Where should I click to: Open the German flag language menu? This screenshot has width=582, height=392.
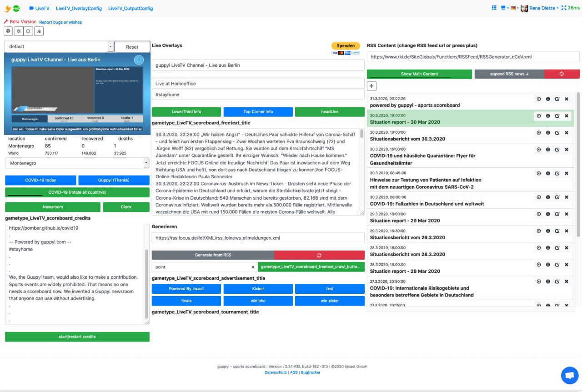click(x=515, y=8)
